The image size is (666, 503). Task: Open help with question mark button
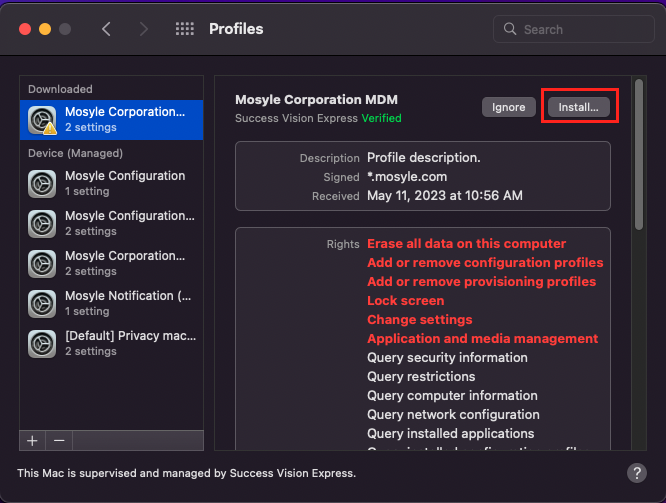[637, 473]
